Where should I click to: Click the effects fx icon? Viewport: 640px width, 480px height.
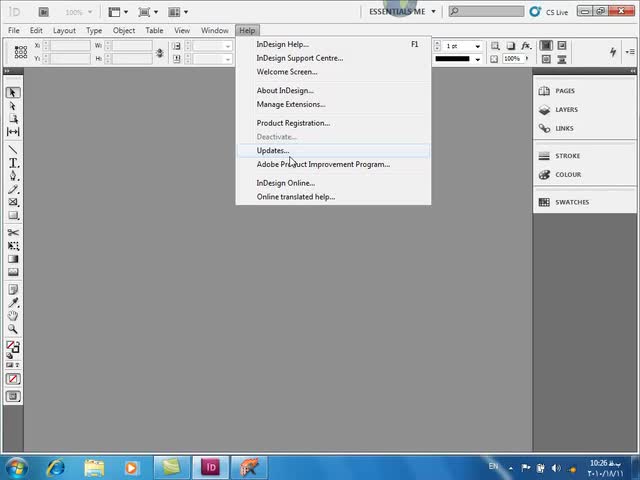point(526,45)
